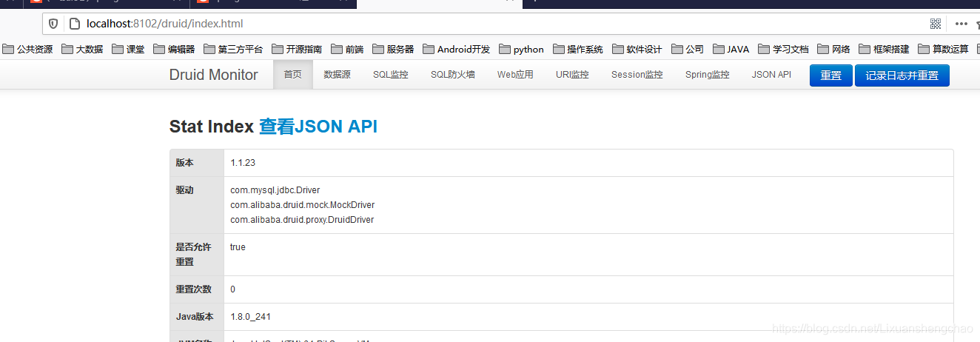Screen dimensions: 980x342
Task: Click the com.alibaba.druid.proxy.DruidDriver text
Action: point(302,220)
